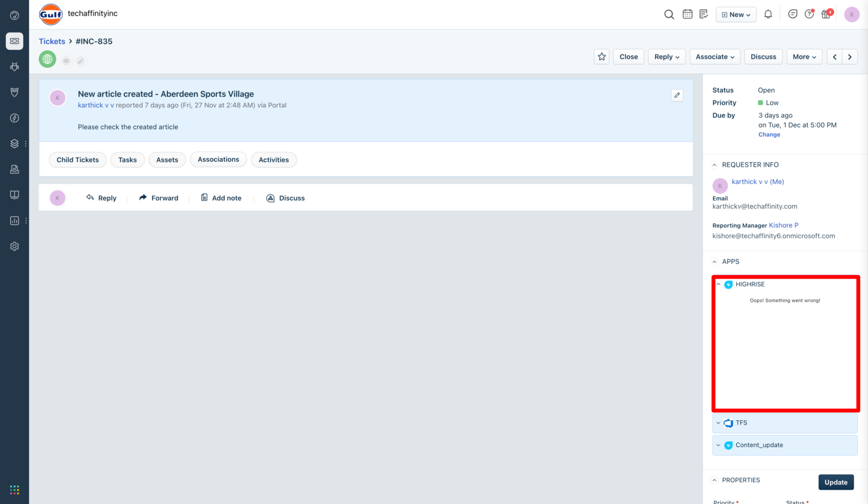
Task: Switch to the Child Tickets tab
Action: coord(78,160)
